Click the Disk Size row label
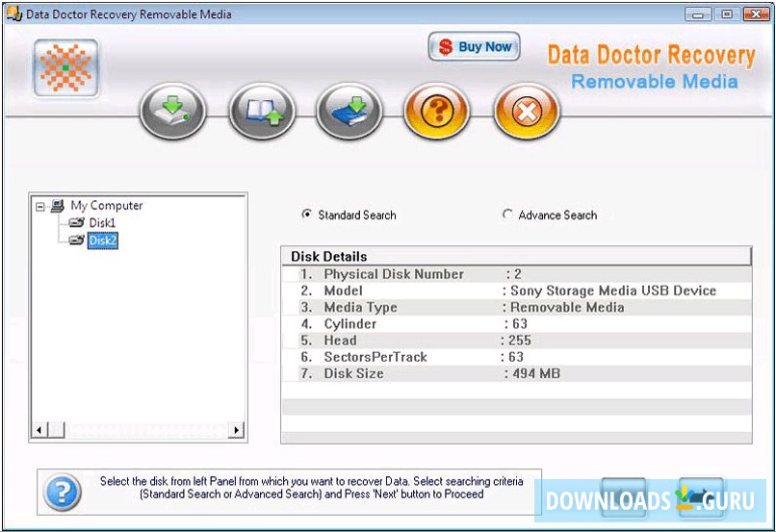776x532 pixels. coord(353,374)
